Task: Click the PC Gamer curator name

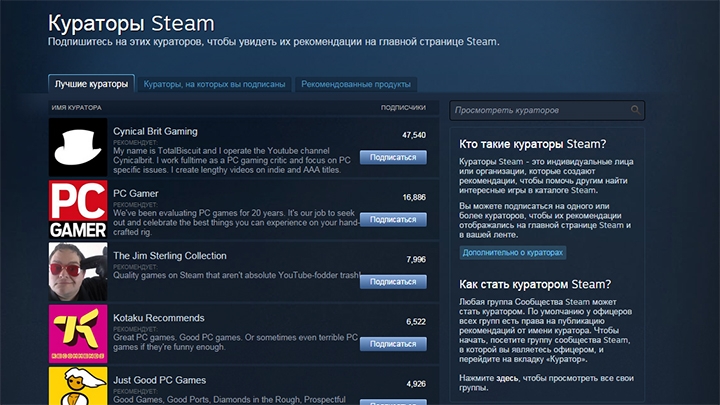Action: pos(137,193)
